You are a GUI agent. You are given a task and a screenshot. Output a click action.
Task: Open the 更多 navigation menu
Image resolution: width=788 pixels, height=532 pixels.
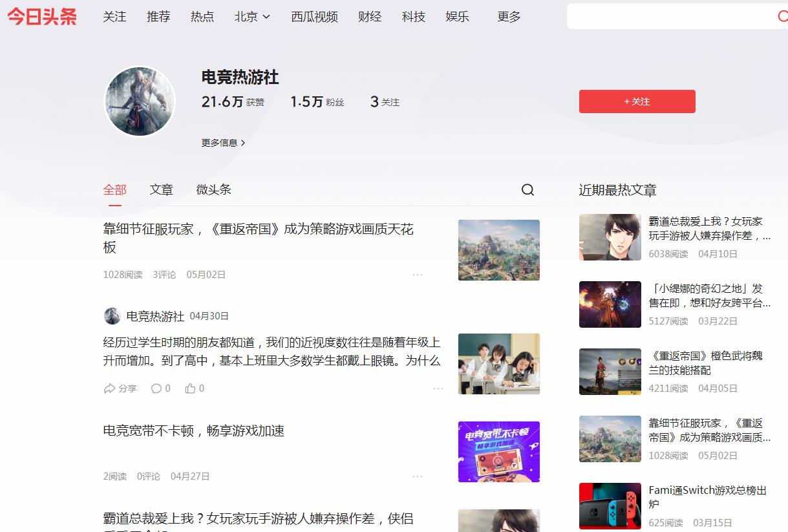pyautogui.click(x=509, y=17)
